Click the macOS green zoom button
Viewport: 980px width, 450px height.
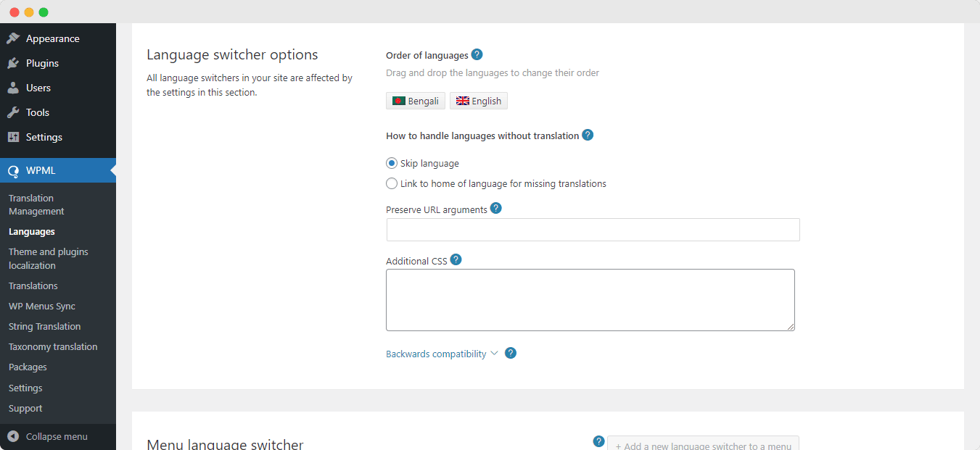click(x=44, y=12)
